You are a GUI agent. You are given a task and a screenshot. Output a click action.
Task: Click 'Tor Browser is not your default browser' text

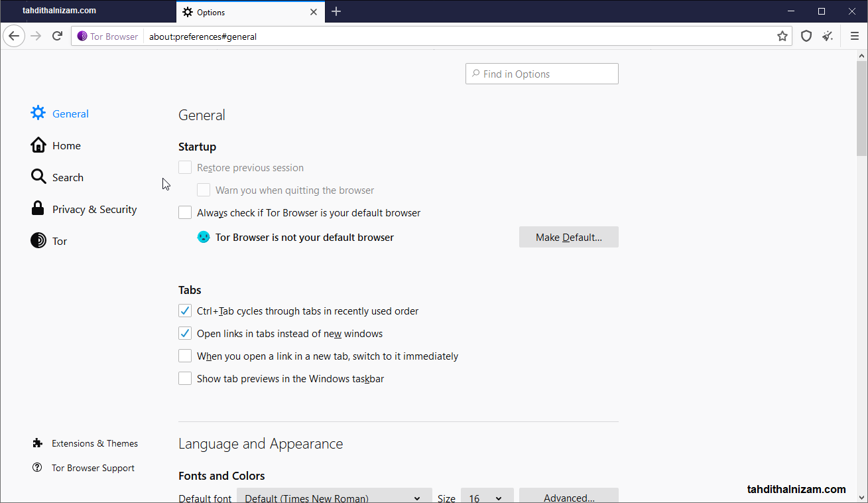click(x=304, y=237)
